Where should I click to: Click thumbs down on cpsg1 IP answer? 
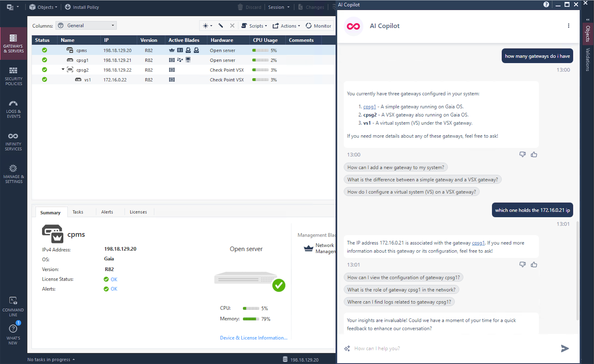[x=522, y=265]
